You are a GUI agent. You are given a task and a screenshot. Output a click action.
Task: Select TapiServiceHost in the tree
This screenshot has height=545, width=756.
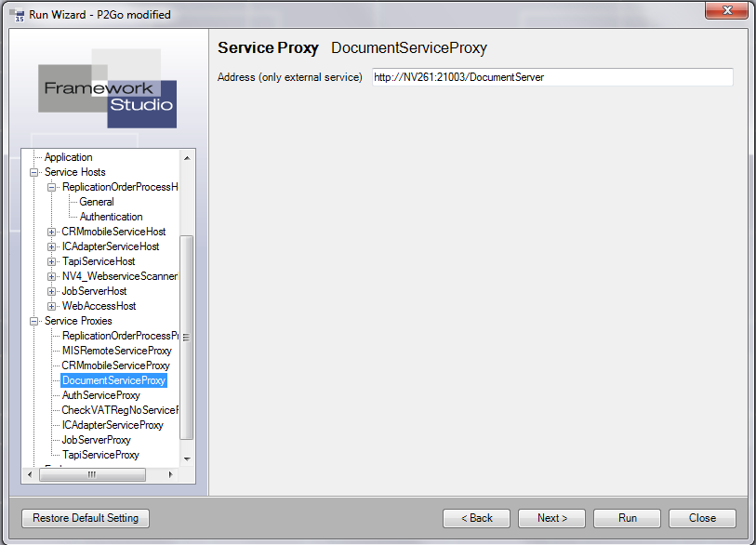click(99, 261)
